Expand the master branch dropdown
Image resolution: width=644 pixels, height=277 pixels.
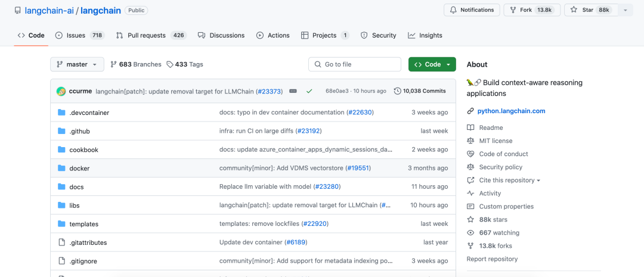click(x=77, y=64)
